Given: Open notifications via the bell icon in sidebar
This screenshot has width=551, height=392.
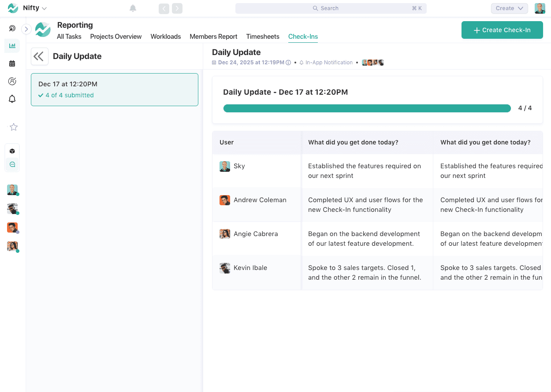Looking at the screenshot, I should [12, 99].
